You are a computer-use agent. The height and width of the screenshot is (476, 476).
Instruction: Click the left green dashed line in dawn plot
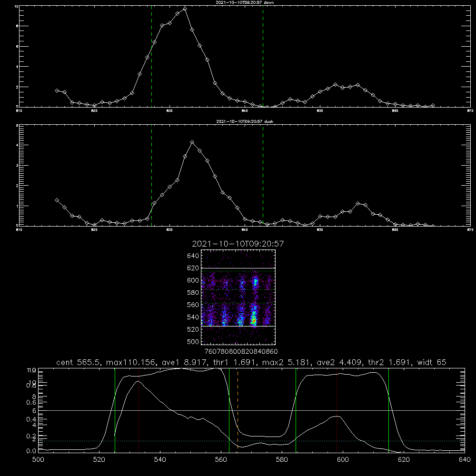tap(151, 56)
